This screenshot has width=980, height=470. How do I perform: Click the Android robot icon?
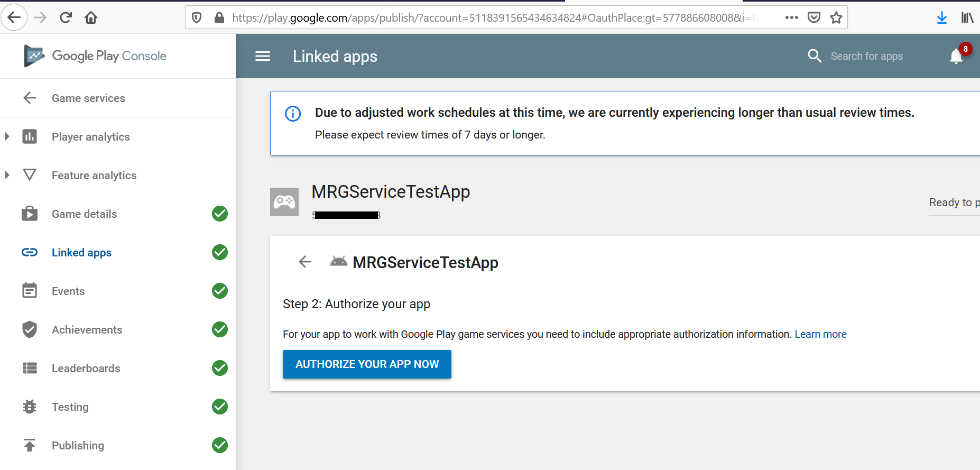339,261
